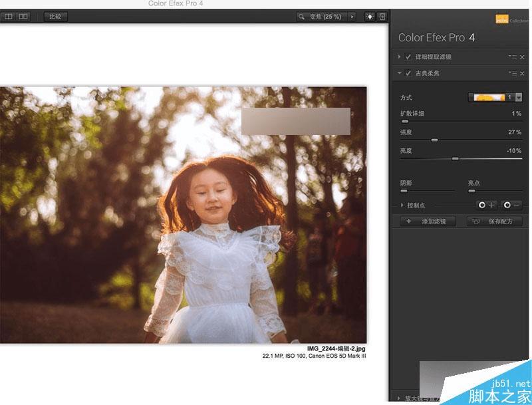Screen dimensions: 532x405
Task: Switch to side-by-side preview view
Action: click(23, 16)
